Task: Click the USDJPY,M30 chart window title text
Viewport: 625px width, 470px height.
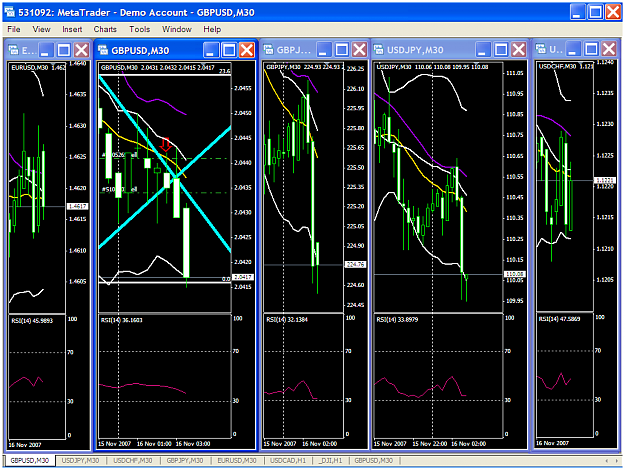Action: pyautogui.click(x=415, y=50)
